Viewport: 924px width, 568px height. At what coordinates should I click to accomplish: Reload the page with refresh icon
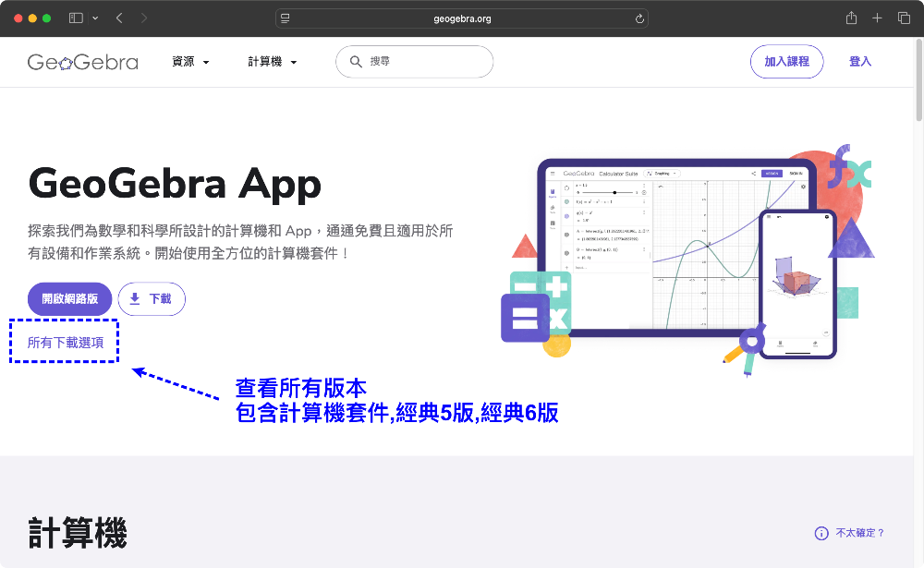tap(639, 18)
